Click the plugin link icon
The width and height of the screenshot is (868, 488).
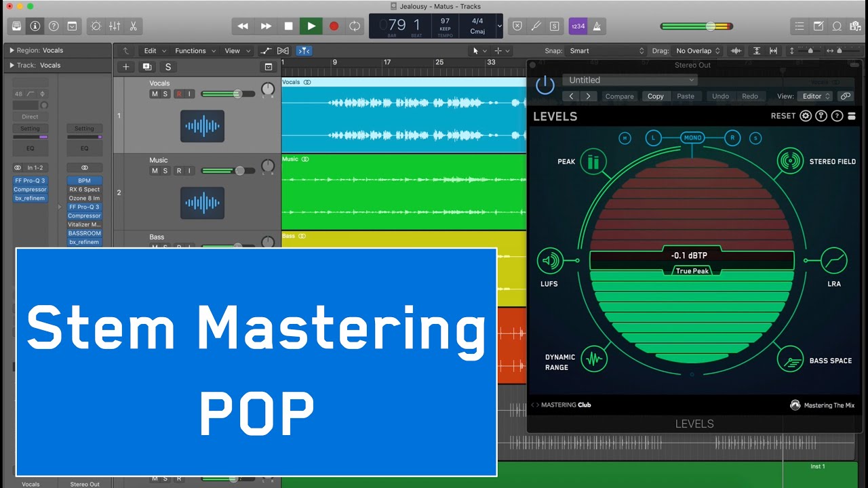pos(845,96)
